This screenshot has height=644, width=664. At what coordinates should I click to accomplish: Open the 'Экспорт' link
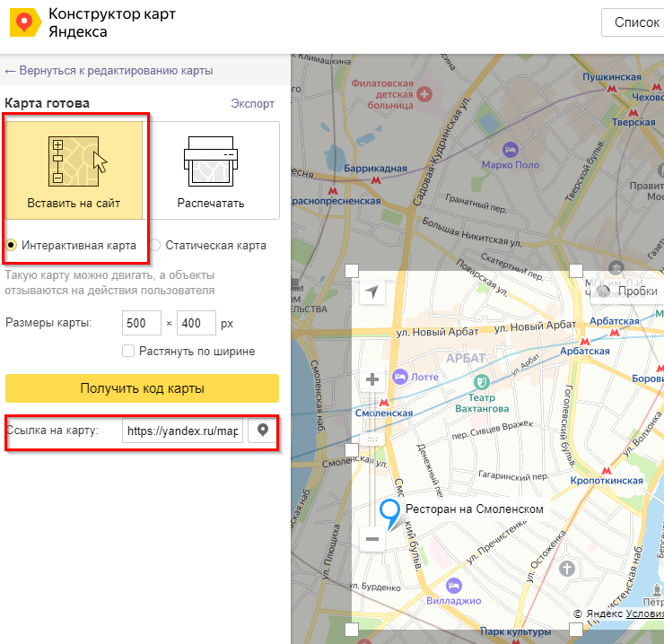click(252, 104)
